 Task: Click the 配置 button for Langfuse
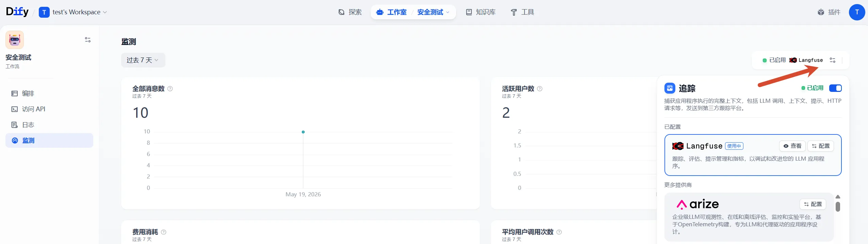tap(821, 146)
